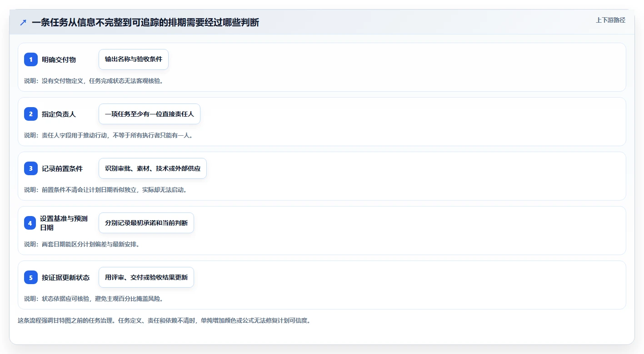Select the 识别审批、素材、技术或外部供应 chip

coord(153,168)
